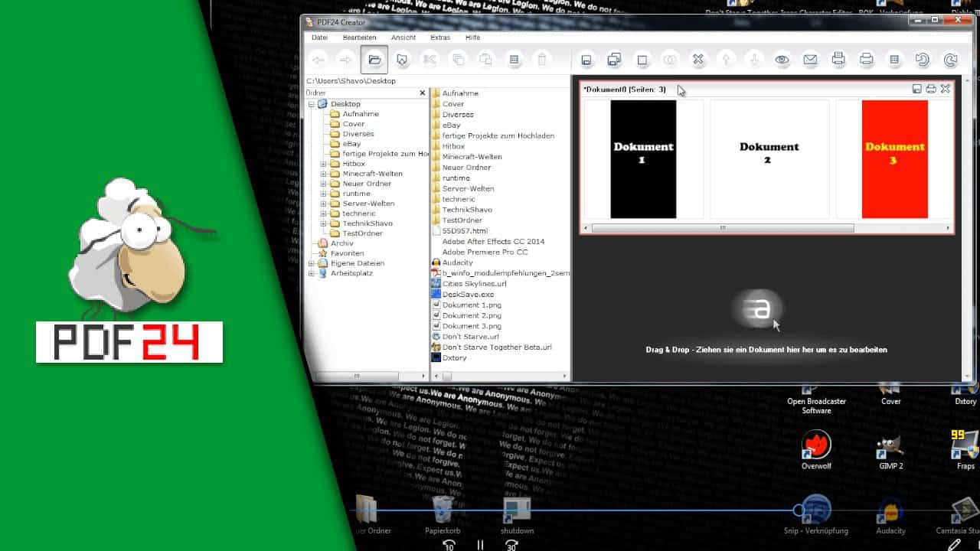Collapse the Desktop tree node
The height and width of the screenshot is (551, 980).
click(x=312, y=104)
